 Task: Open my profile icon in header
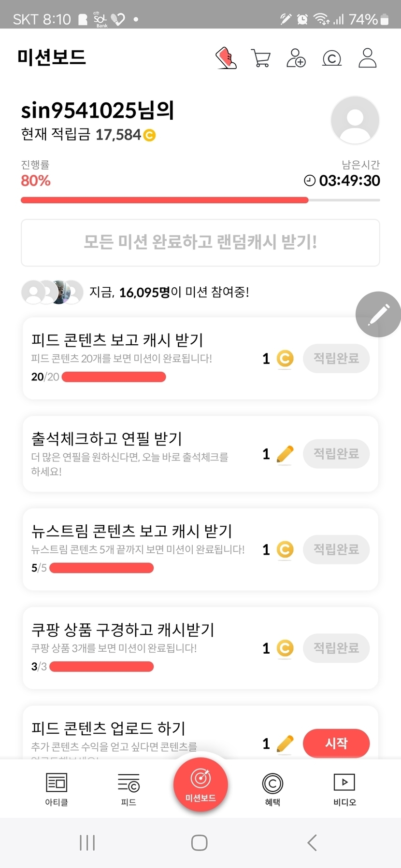367,58
